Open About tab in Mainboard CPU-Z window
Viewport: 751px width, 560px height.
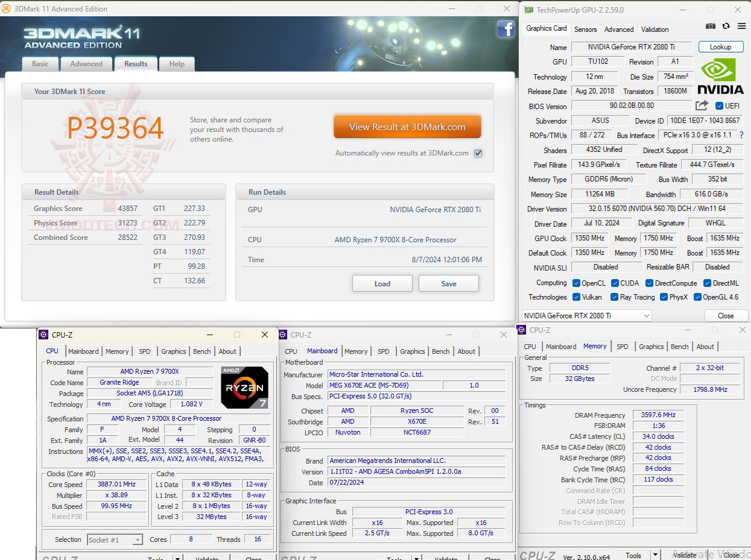(466, 351)
